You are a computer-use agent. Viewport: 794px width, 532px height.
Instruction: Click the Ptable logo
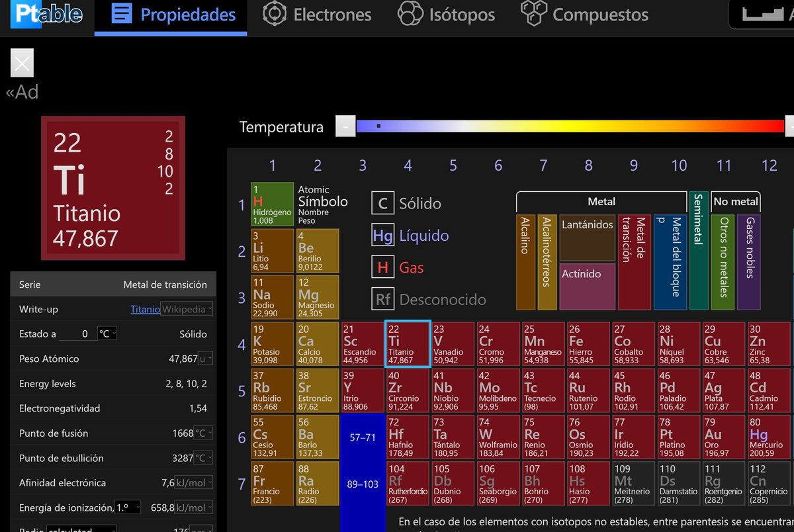pyautogui.click(x=47, y=15)
